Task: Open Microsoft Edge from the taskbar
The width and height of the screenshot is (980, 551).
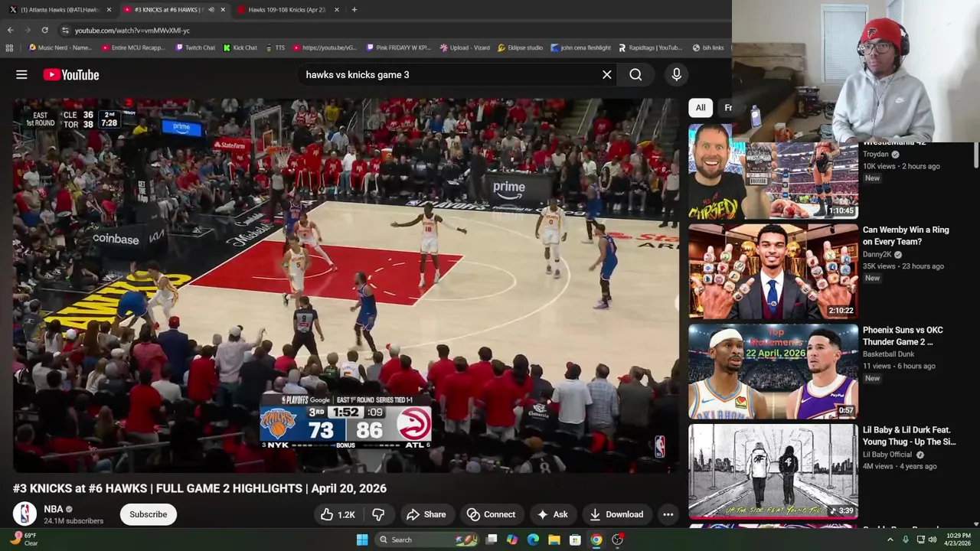Action: [533, 540]
